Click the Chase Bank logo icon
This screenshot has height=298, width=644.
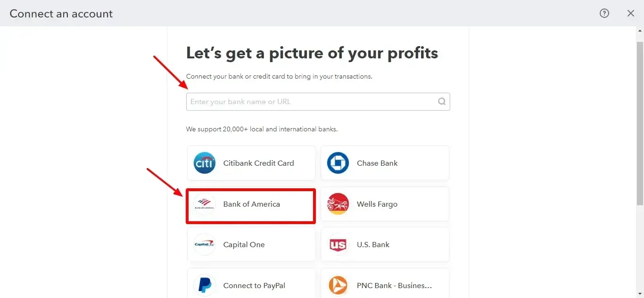pos(338,163)
